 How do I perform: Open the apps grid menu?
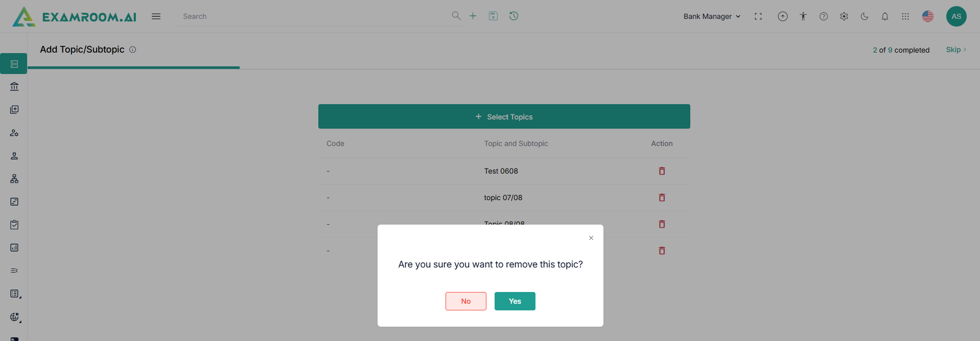(x=905, y=16)
